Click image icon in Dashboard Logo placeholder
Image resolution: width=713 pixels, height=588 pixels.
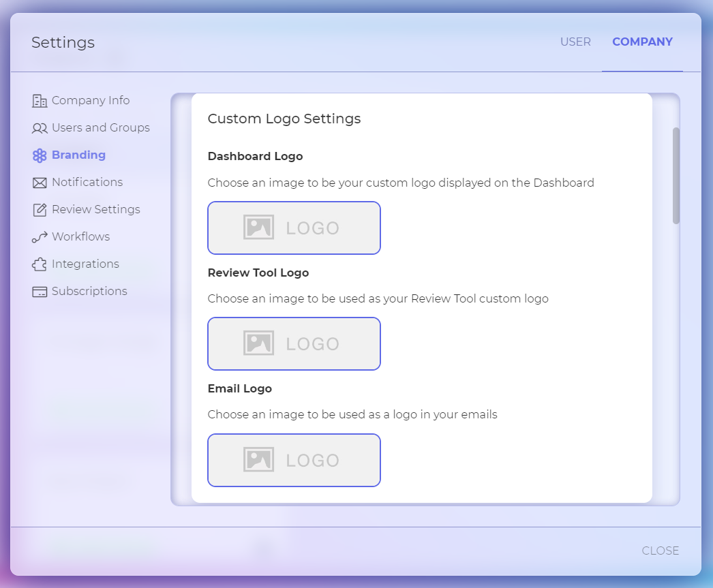coord(259,227)
